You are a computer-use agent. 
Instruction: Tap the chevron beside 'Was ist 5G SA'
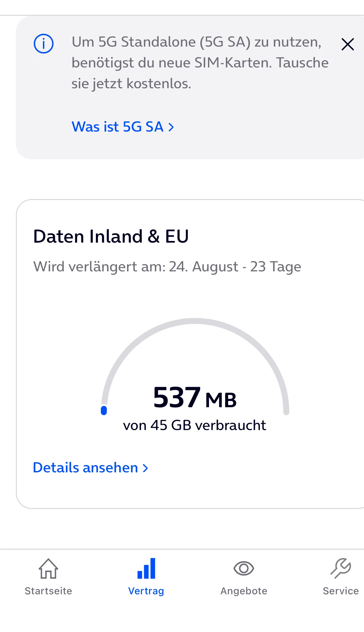point(171,127)
